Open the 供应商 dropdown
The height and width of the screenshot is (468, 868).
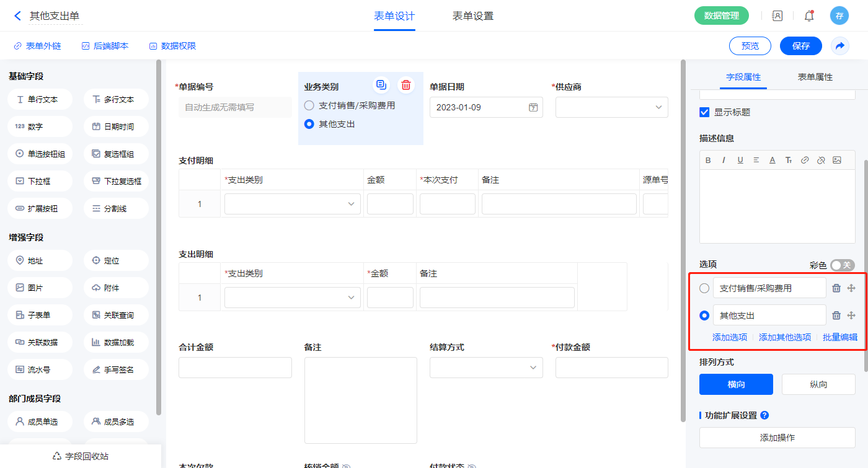[x=611, y=107]
